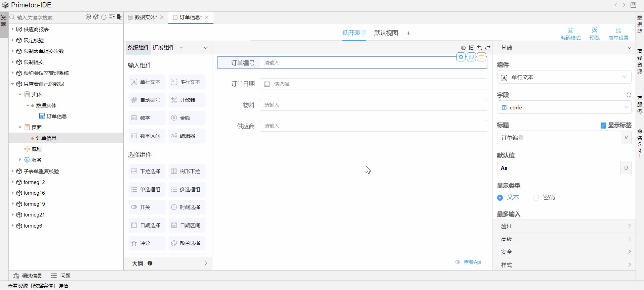
Task: Select the 颜色选择 color picker component
Action: click(187, 243)
